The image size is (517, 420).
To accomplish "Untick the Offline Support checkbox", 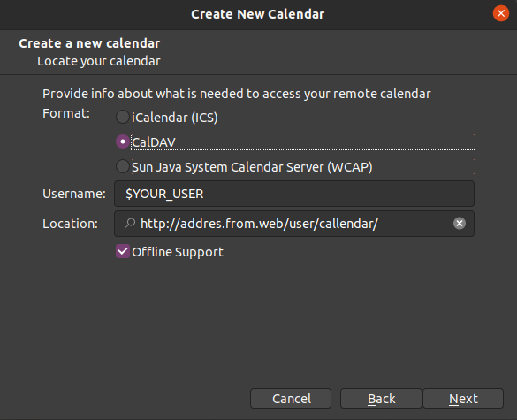I will (x=123, y=251).
